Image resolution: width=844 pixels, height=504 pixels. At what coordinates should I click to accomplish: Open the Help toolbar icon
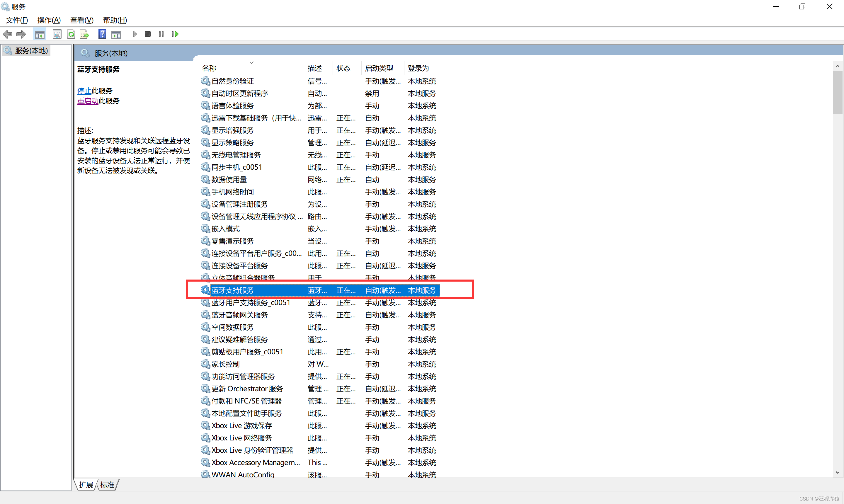[x=102, y=34]
